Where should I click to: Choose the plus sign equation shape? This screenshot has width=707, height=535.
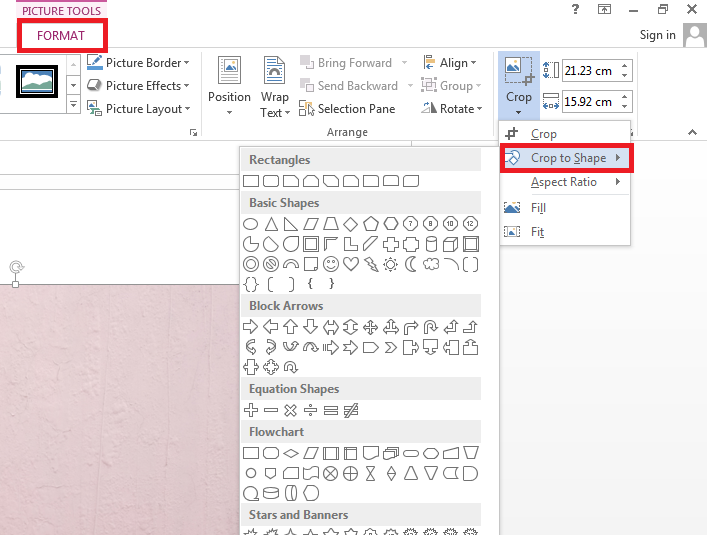coord(251,410)
